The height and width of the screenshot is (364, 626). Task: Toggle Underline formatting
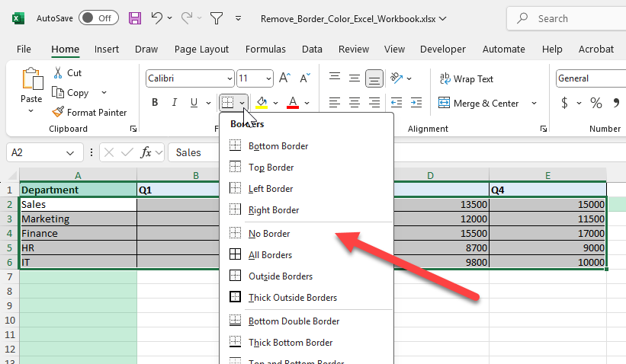[194, 103]
